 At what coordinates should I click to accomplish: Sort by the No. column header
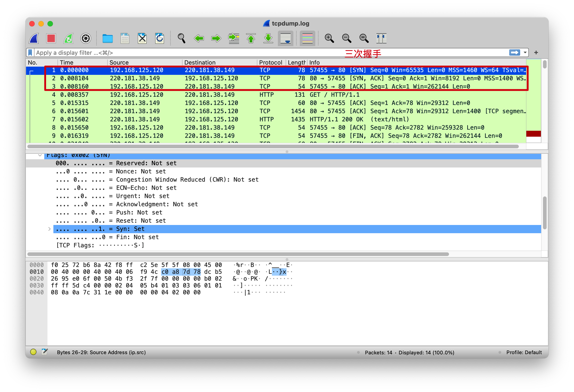[x=42, y=63]
